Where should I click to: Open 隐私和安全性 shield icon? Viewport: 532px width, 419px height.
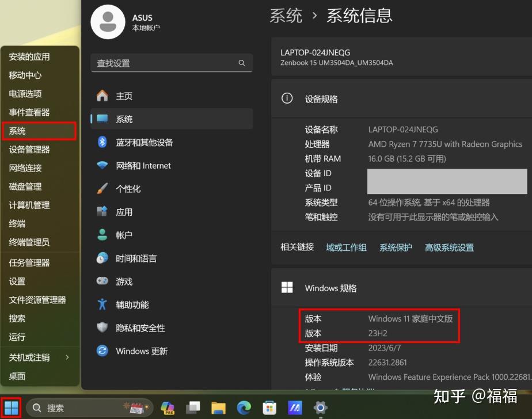102,327
